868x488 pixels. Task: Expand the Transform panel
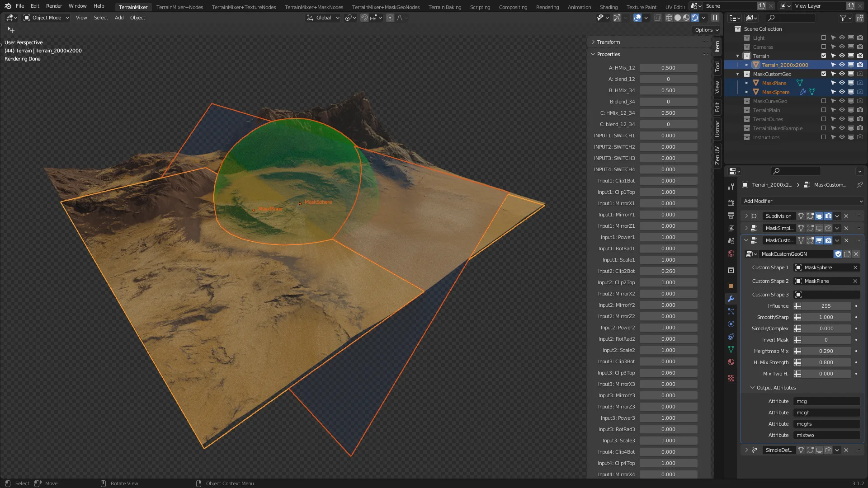point(608,42)
